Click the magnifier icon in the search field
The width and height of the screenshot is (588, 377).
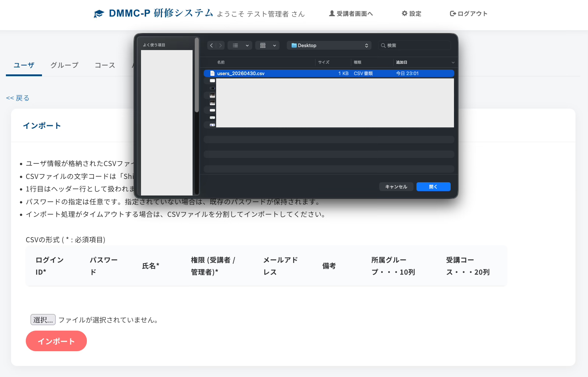(383, 45)
